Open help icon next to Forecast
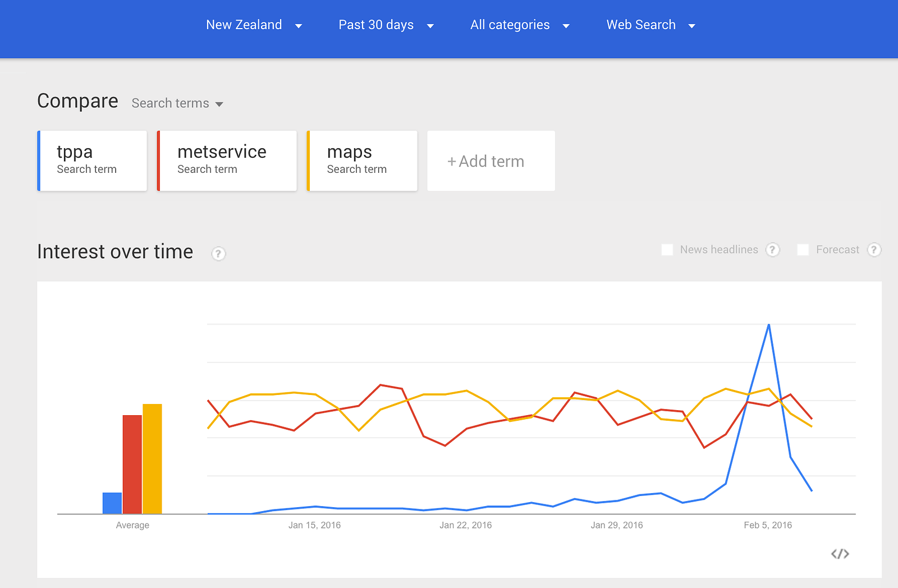 (x=874, y=250)
